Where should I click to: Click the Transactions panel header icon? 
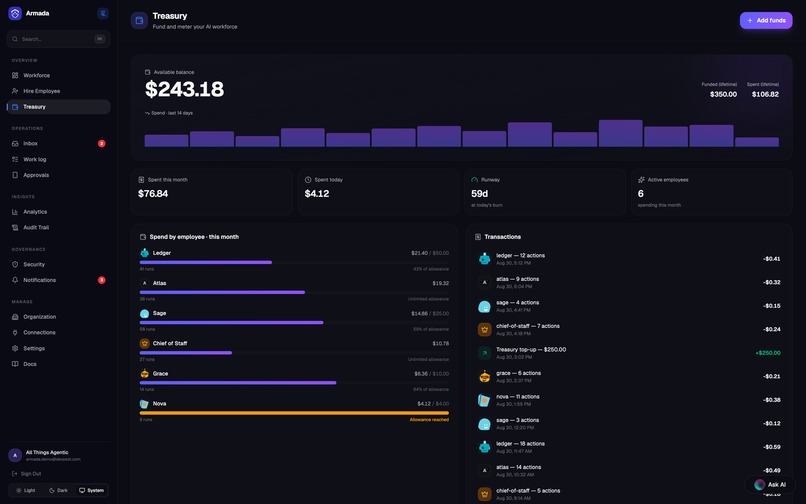(x=478, y=237)
